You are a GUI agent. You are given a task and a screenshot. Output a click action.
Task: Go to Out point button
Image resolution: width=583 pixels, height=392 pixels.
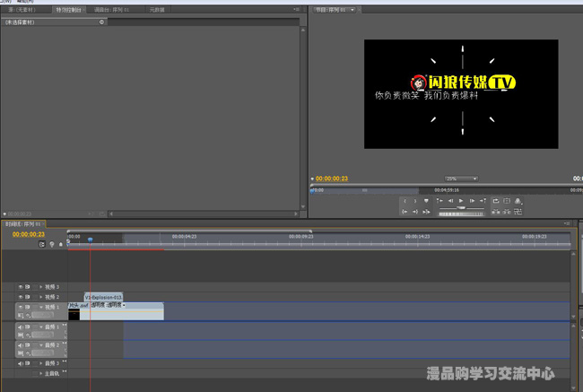(415, 212)
